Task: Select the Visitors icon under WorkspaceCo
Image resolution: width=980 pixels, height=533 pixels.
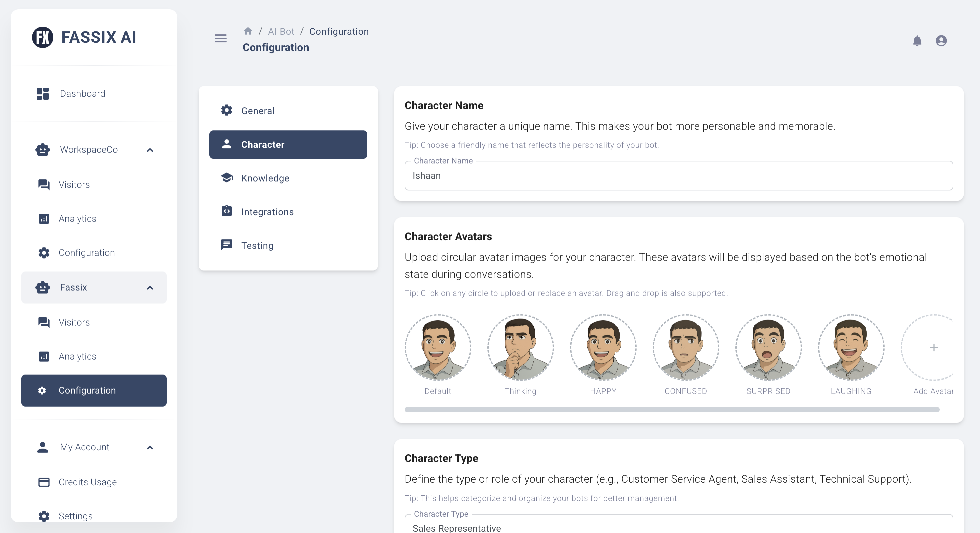Action: click(x=43, y=185)
